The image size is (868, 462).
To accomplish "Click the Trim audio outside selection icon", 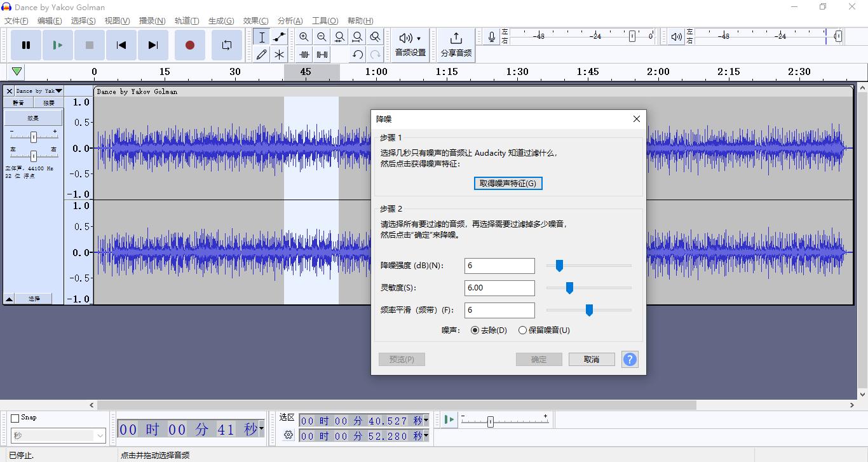I will tap(304, 54).
